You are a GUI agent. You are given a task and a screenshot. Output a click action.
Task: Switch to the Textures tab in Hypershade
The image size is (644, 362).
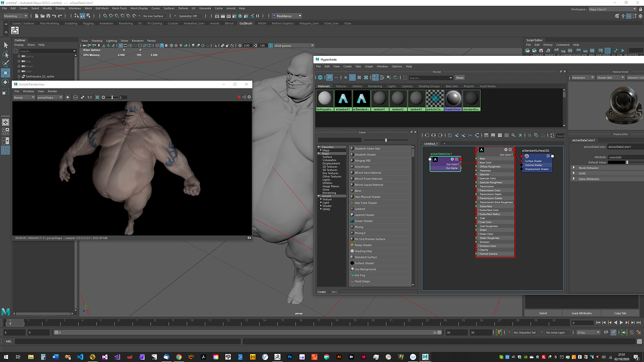click(341, 86)
